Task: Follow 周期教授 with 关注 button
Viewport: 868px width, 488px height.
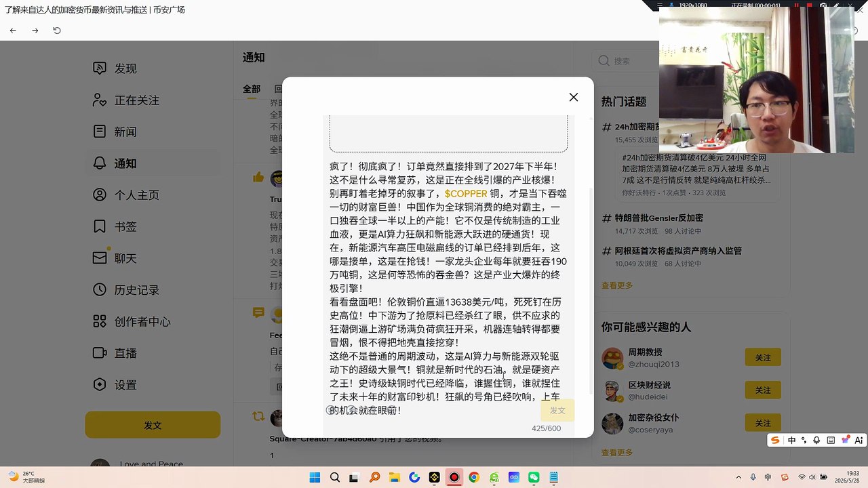Action: (x=763, y=357)
